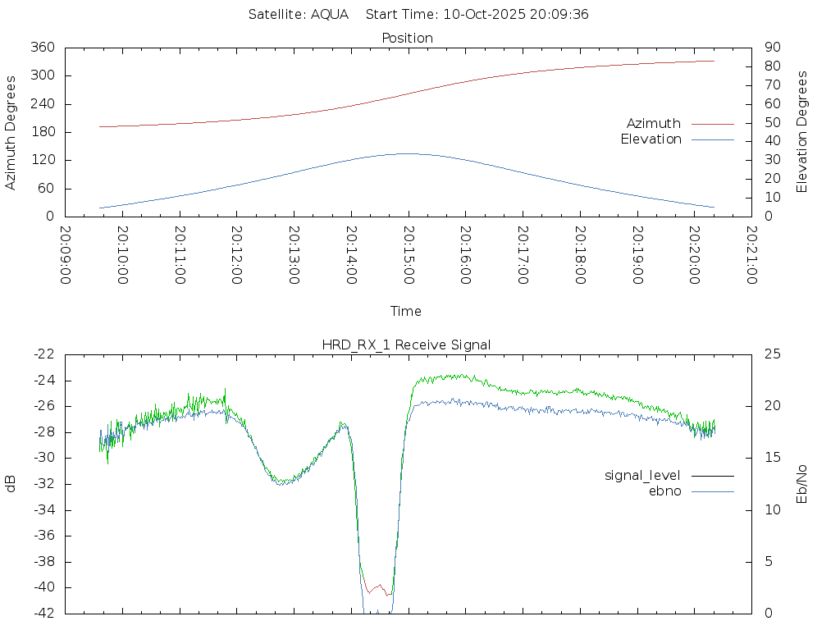Click the Time x-axis label
This screenshot has height=630, width=840.
(406, 311)
